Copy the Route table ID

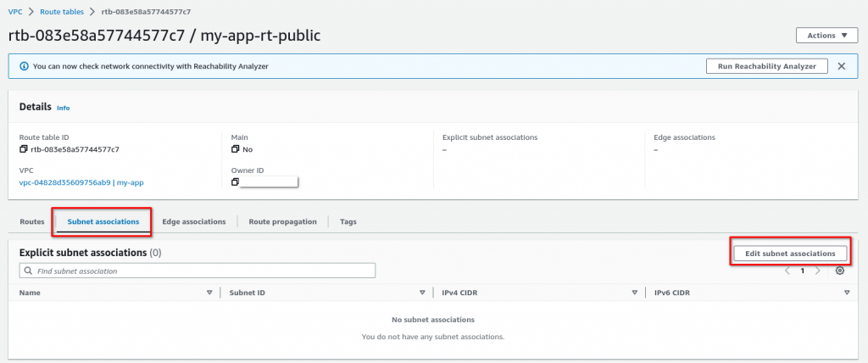tap(24, 149)
